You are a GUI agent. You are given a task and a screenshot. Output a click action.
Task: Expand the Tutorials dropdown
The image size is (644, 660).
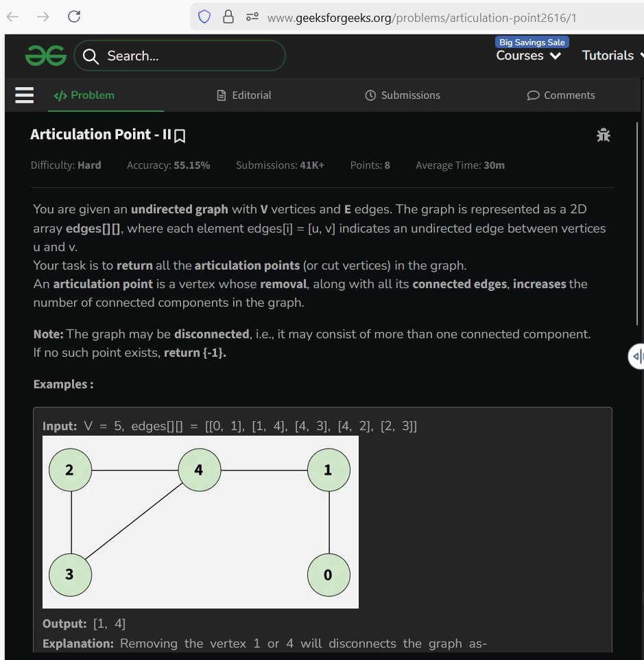pos(612,56)
